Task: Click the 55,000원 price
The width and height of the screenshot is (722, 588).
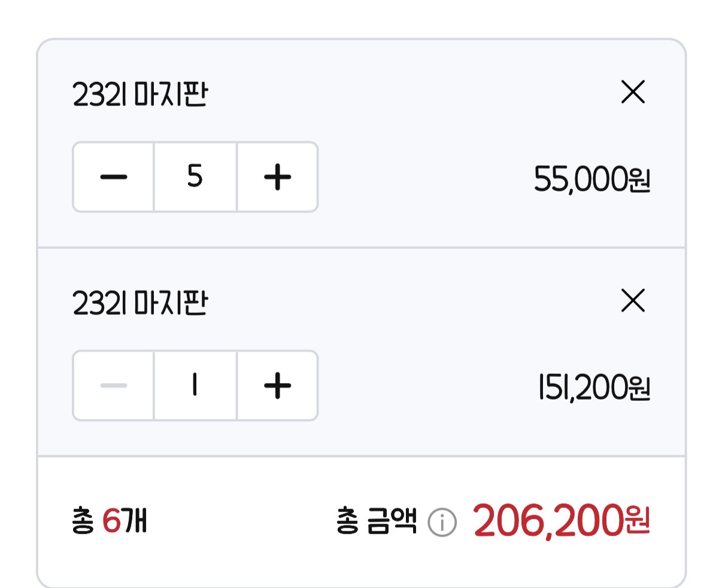Action: (591, 179)
